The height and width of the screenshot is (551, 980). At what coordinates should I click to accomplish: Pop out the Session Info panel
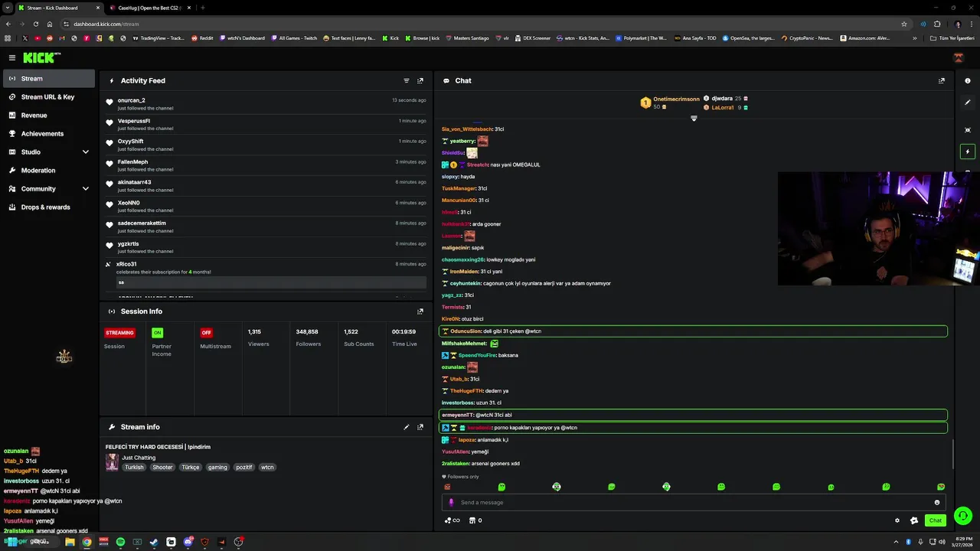420,311
